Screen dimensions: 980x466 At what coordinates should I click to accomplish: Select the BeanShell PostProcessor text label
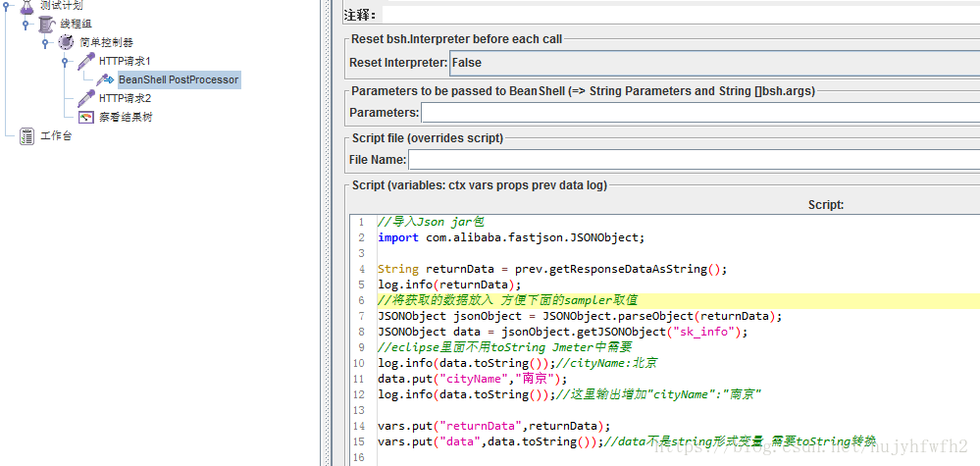click(x=179, y=79)
